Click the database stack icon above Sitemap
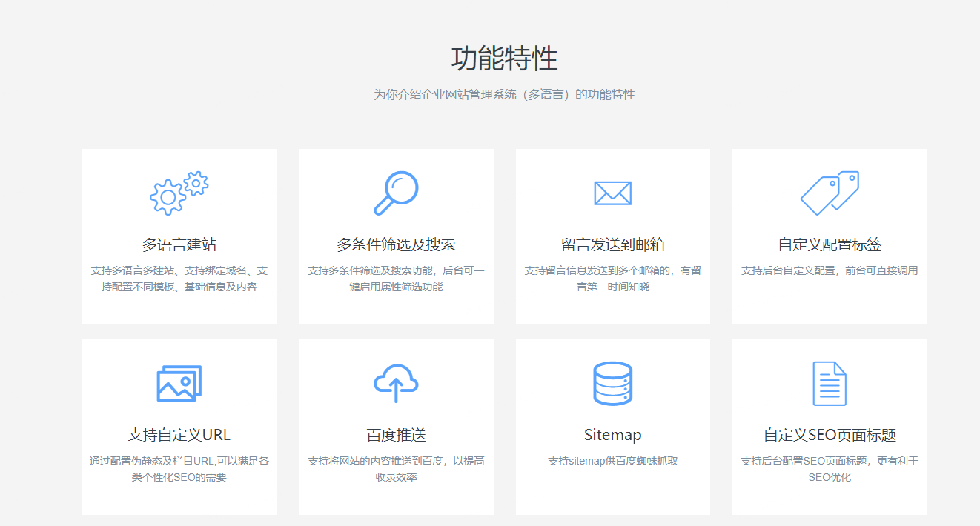Image resolution: width=980 pixels, height=526 pixels. (612, 384)
